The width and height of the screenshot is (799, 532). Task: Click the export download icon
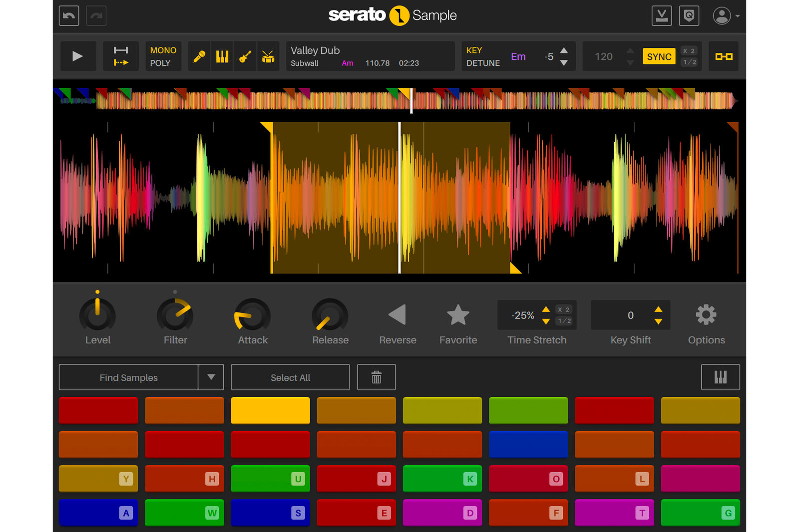(662, 15)
